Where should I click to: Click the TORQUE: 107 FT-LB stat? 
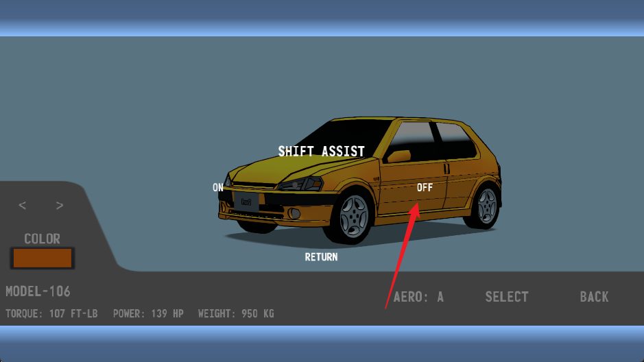(52, 314)
